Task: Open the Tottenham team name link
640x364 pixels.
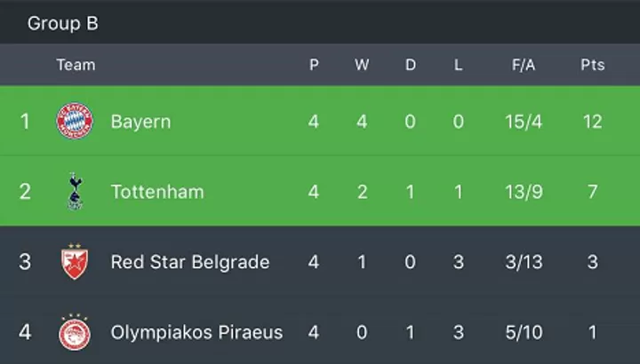Action: click(157, 192)
